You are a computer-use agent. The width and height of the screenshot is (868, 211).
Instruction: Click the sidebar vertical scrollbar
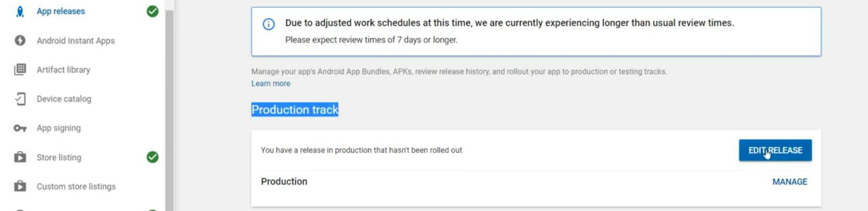click(169, 104)
